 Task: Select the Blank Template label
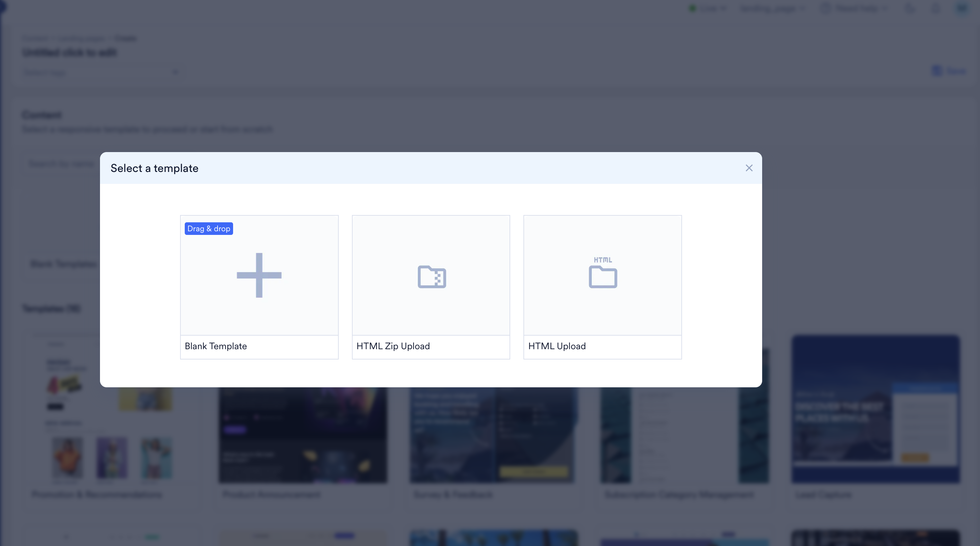click(x=216, y=346)
